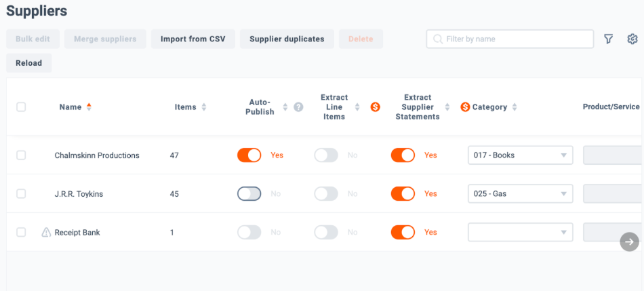Image resolution: width=644 pixels, height=291 pixels.
Task: Turn off Extract Supplier Statements for Receipt Bank
Action: pyautogui.click(x=403, y=233)
